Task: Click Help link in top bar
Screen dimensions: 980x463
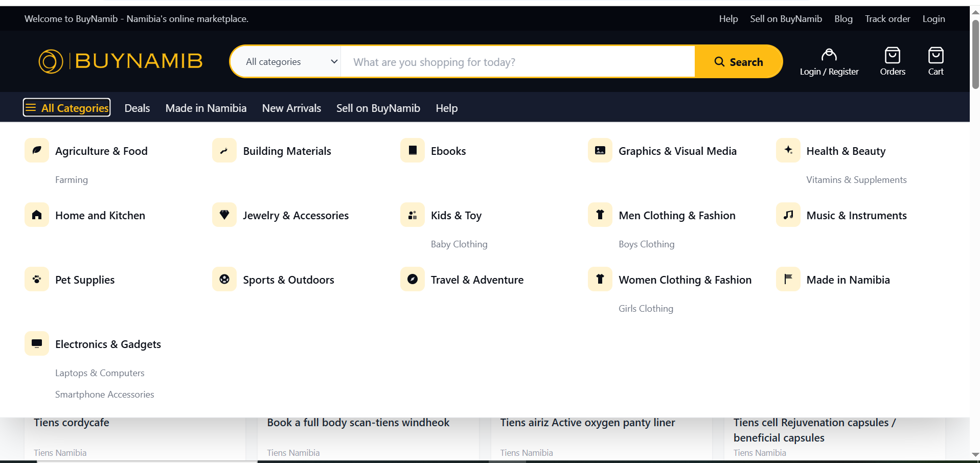Action: point(728,19)
